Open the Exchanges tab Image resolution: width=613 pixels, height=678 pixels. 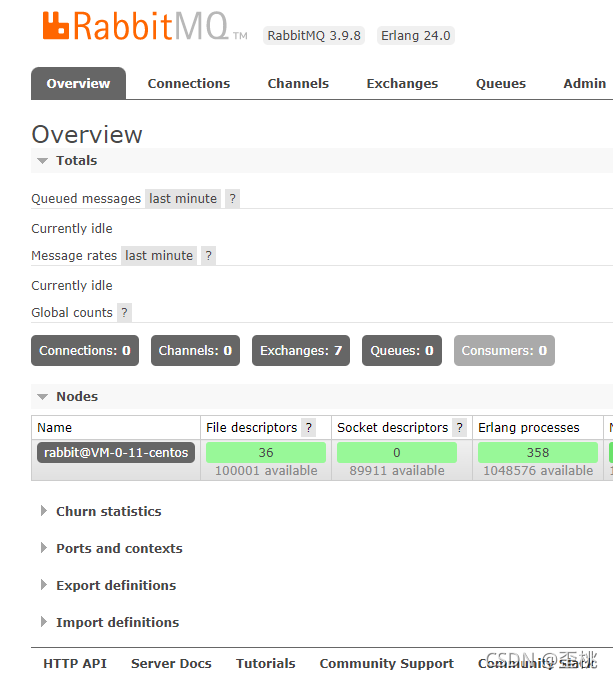[x=402, y=83]
